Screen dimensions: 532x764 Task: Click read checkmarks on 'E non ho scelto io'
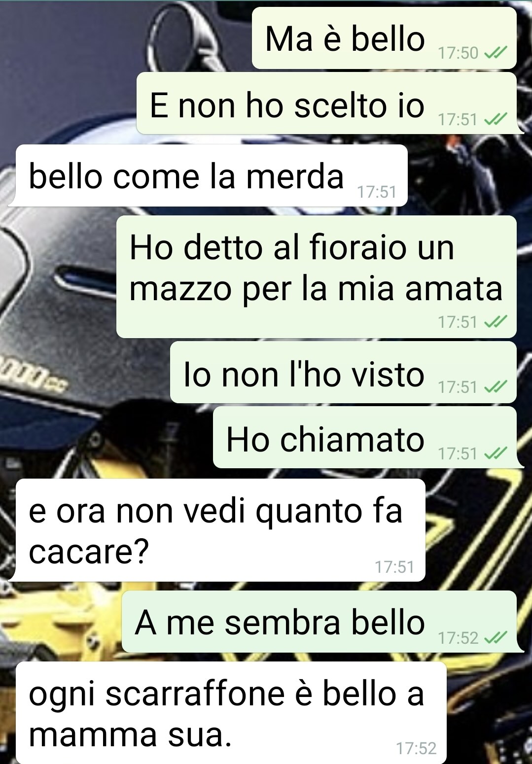pyautogui.click(x=496, y=119)
